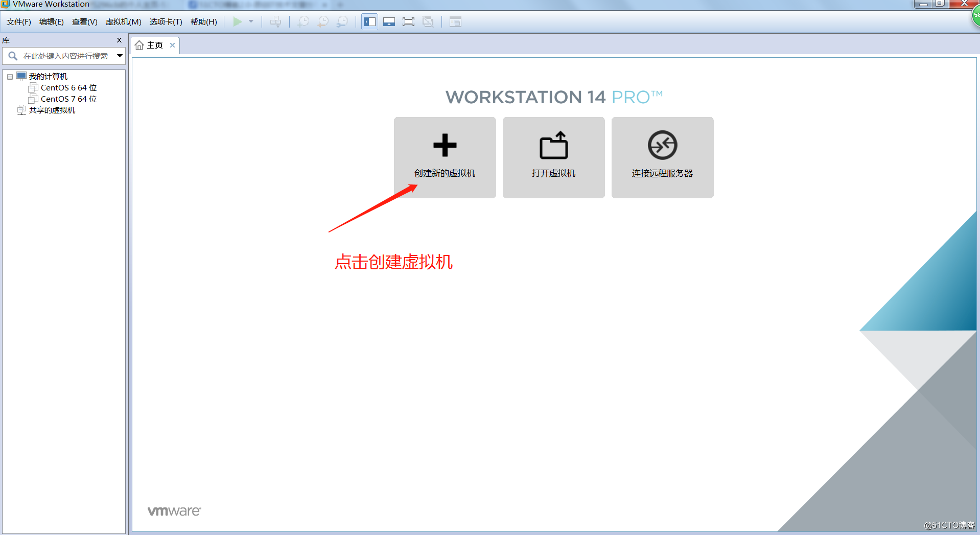The height and width of the screenshot is (535, 980).
Task: Maximize the VMware Workstation window
Action: pyautogui.click(x=940, y=4)
